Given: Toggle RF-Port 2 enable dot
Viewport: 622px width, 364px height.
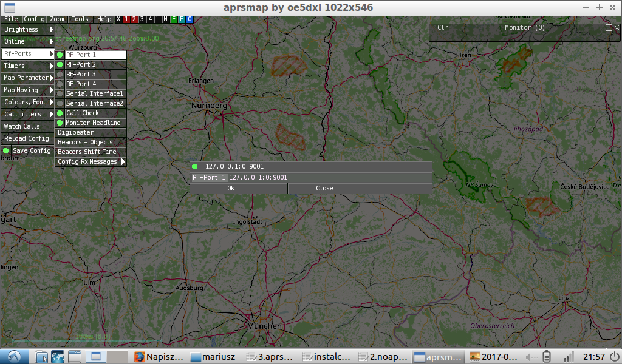Looking at the screenshot, I should 60,64.
